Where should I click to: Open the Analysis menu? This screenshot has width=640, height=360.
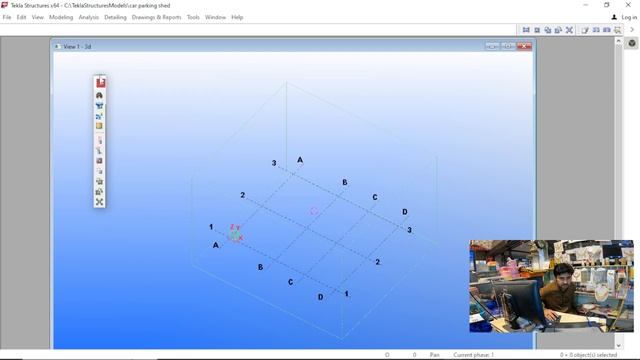click(x=89, y=17)
